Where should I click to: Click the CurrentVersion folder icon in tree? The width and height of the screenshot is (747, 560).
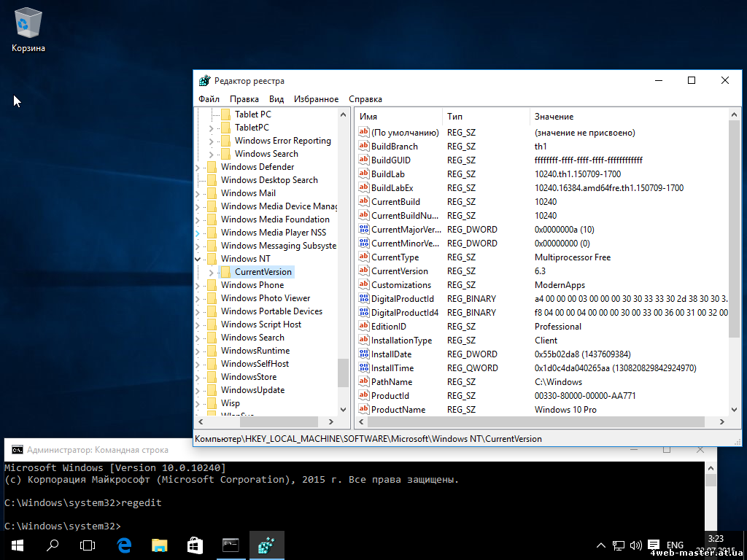[x=226, y=272]
